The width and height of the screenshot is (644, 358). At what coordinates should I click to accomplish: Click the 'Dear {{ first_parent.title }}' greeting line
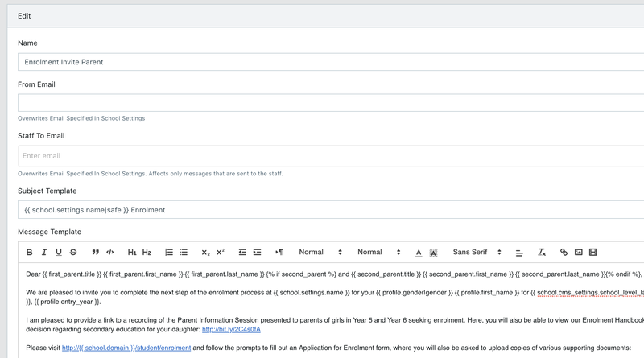[x=334, y=274]
